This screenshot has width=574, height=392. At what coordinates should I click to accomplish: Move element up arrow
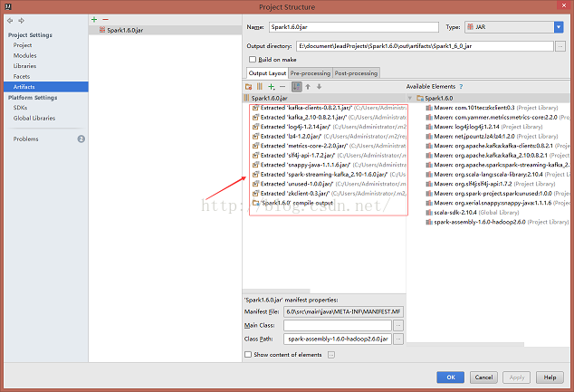tap(308, 87)
